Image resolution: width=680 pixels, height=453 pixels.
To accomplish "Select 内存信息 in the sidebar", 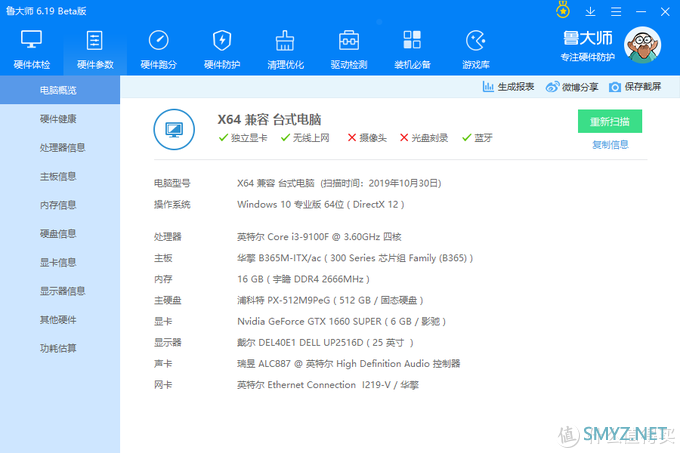I will point(60,205).
